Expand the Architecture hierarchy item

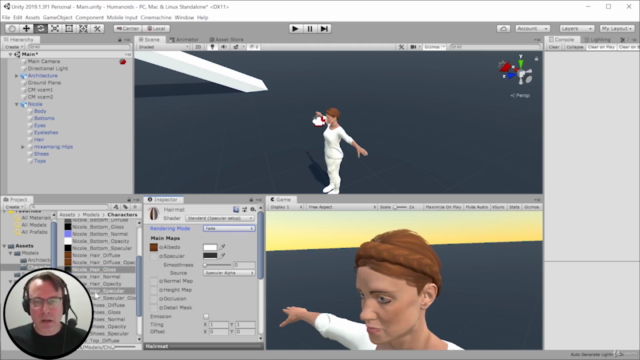[17, 76]
